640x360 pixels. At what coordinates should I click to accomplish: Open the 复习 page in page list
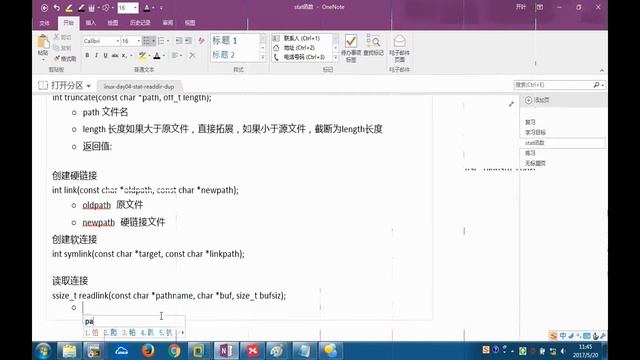coord(530,122)
